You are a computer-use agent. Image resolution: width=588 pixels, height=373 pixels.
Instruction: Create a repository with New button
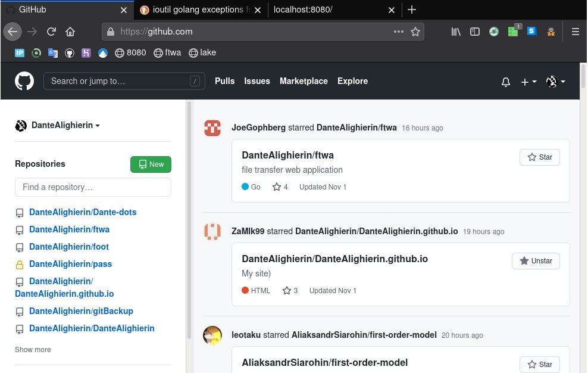151,164
